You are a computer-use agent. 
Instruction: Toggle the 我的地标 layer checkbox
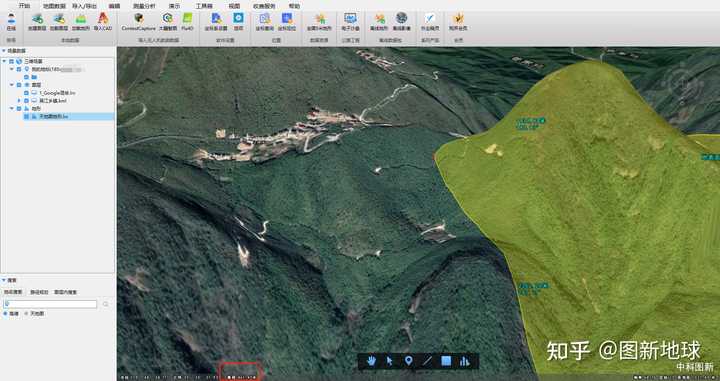(x=19, y=69)
